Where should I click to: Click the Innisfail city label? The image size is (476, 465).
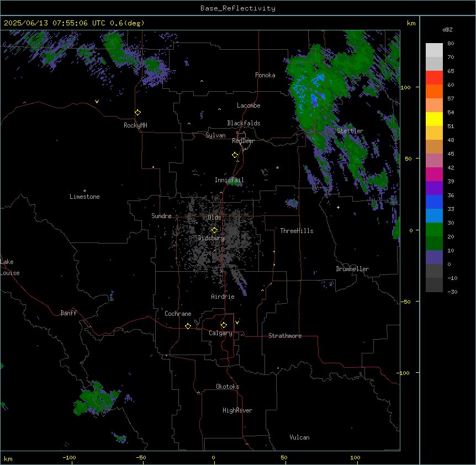pyautogui.click(x=229, y=180)
